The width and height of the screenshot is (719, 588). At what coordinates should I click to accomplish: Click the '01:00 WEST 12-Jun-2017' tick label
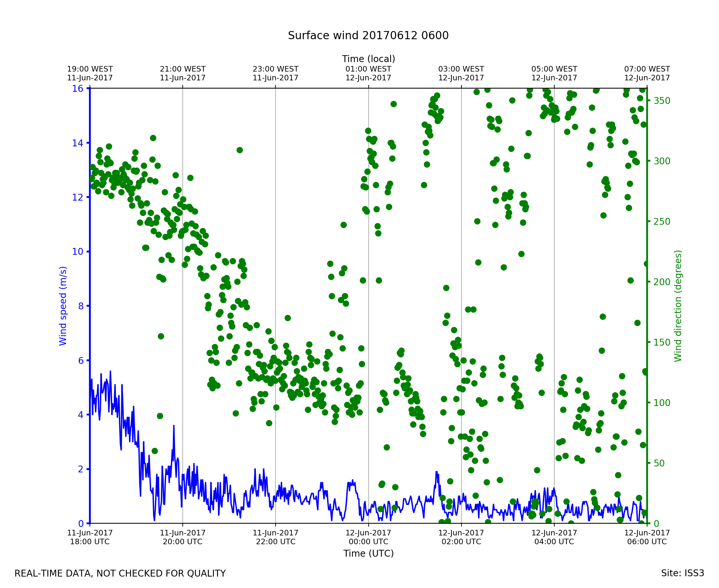[368, 73]
